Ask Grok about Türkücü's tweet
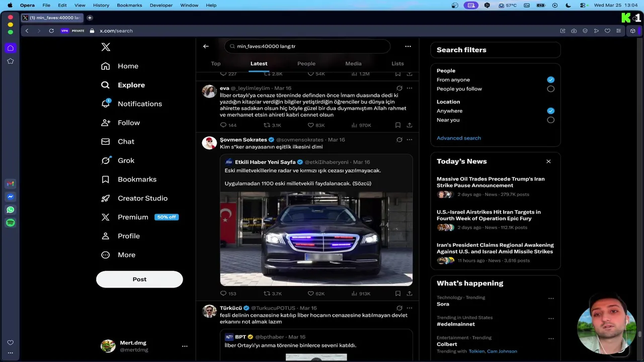This screenshot has height=362, width=644. (x=399, y=308)
